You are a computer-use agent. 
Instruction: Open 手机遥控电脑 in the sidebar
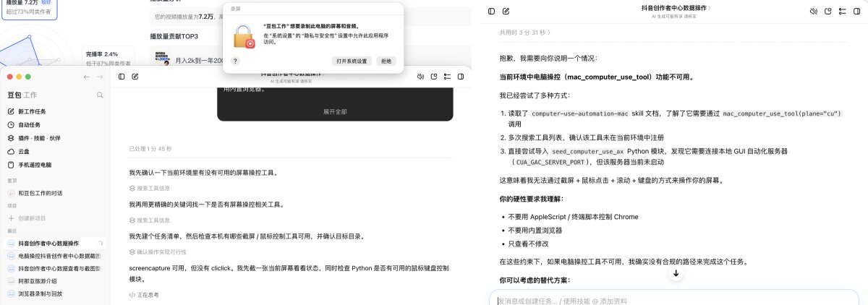(55, 165)
